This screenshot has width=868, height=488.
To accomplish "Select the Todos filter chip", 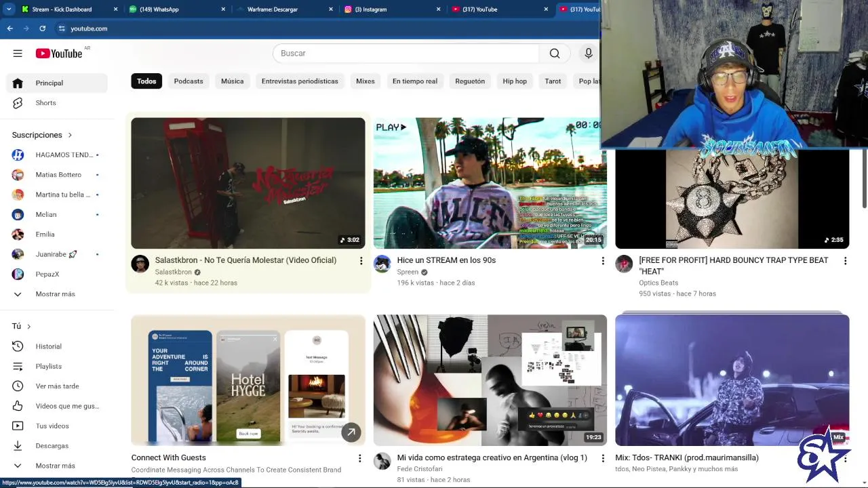I will click(x=146, y=81).
